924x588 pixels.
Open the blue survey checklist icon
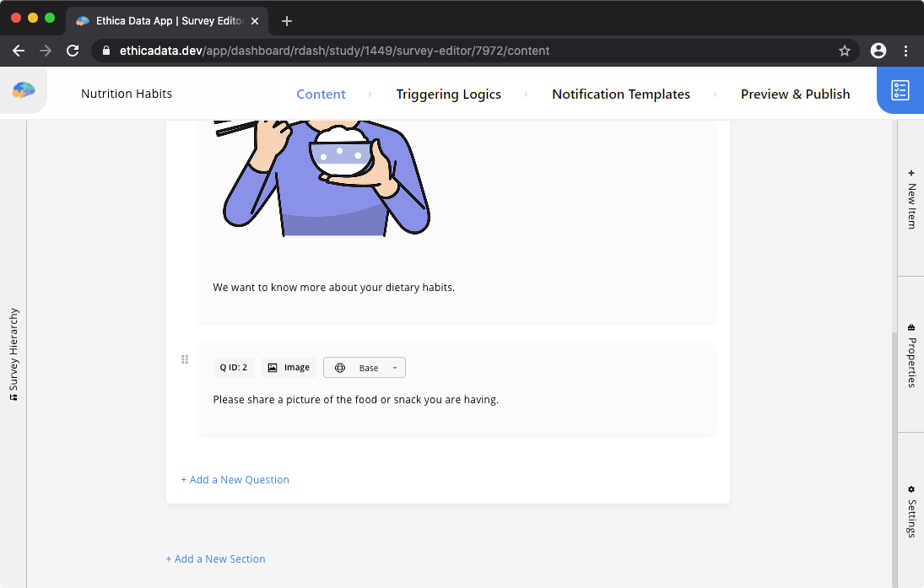click(x=900, y=91)
